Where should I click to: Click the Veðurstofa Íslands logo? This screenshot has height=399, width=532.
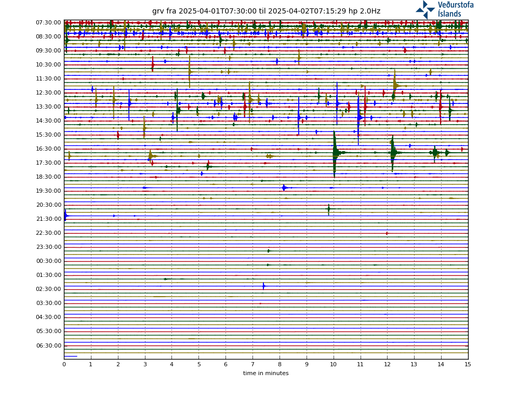click(x=445, y=9)
